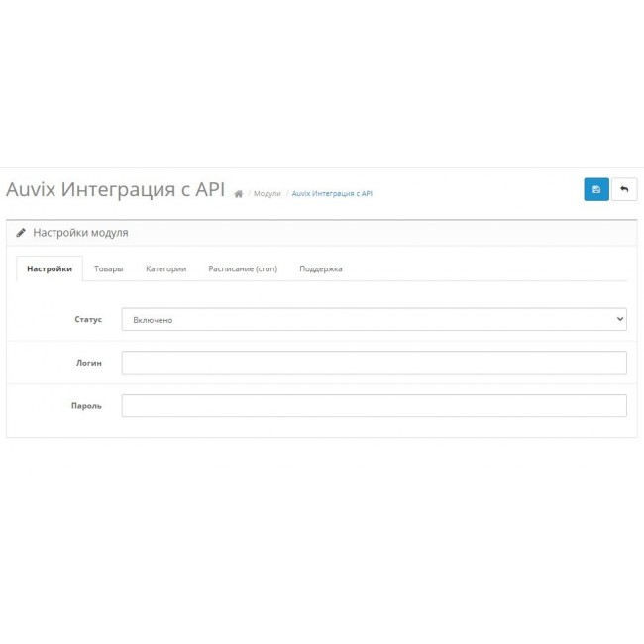Go to home via breadcrumb house icon
Image resolution: width=644 pixels, height=644 pixels.
[x=239, y=194]
